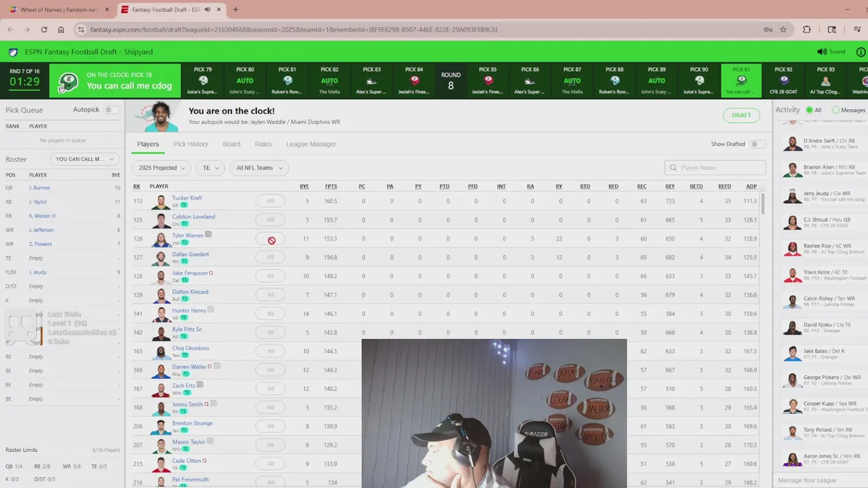Sort players by BYE column header

[304, 186]
